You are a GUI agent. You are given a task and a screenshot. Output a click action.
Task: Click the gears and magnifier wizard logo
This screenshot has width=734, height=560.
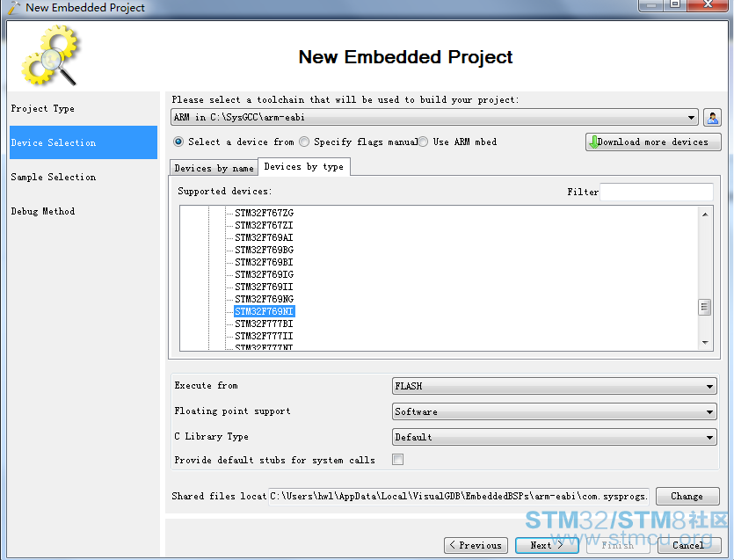pos(49,55)
